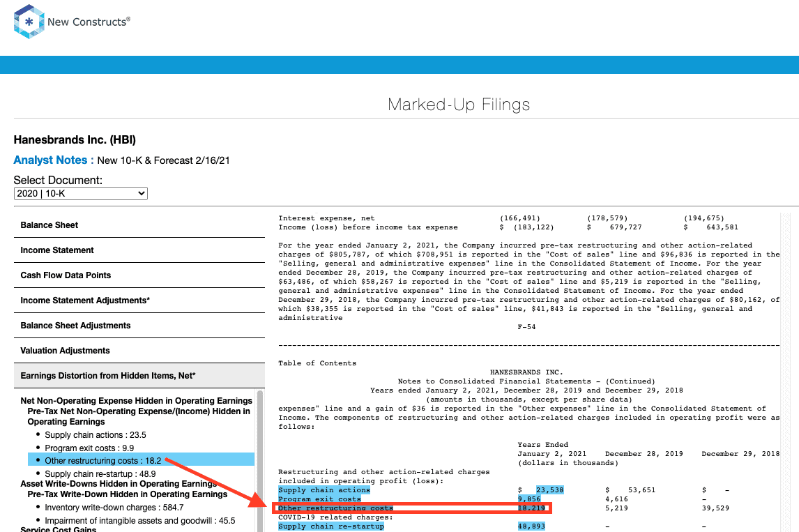The height and width of the screenshot is (532, 799).
Task: Click the Marked-Up Filings page title
Action: click(x=459, y=105)
